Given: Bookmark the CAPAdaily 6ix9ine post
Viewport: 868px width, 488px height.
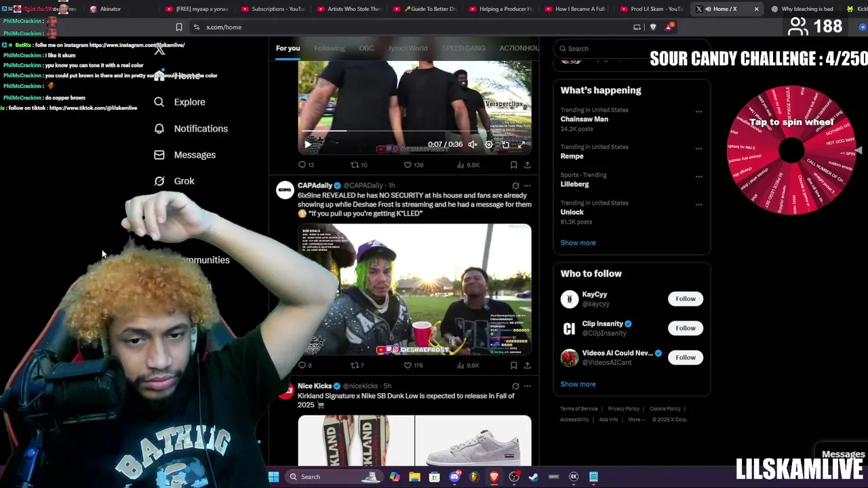Looking at the screenshot, I should (x=513, y=365).
